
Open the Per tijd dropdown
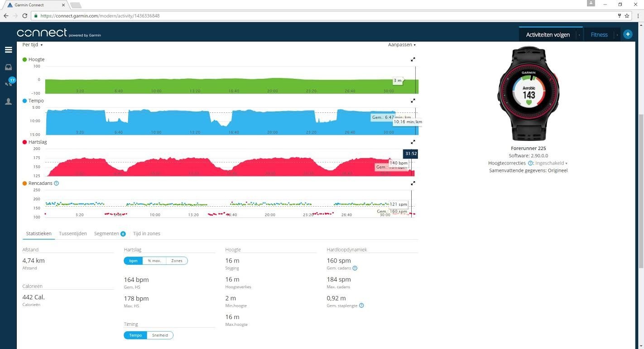(33, 45)
